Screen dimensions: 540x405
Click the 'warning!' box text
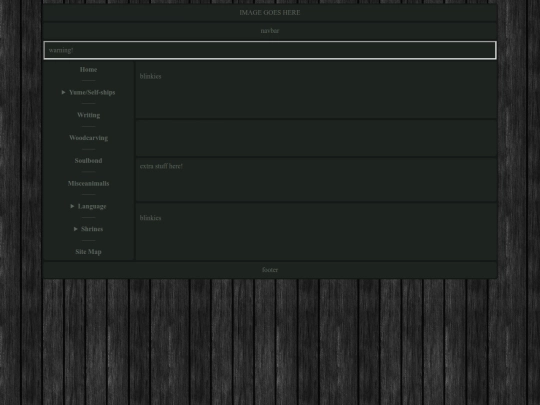coord(61,50)
